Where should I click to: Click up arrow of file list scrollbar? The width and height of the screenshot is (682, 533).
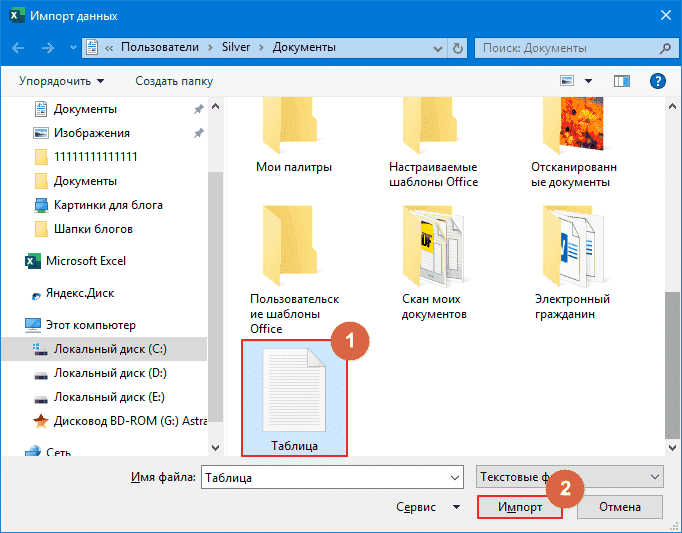(672, 106)
